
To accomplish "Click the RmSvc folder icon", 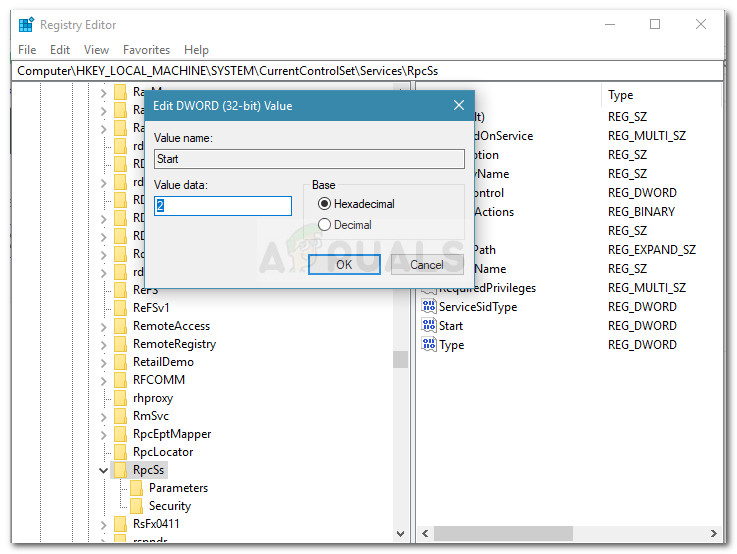I will [x=120, y=416].
